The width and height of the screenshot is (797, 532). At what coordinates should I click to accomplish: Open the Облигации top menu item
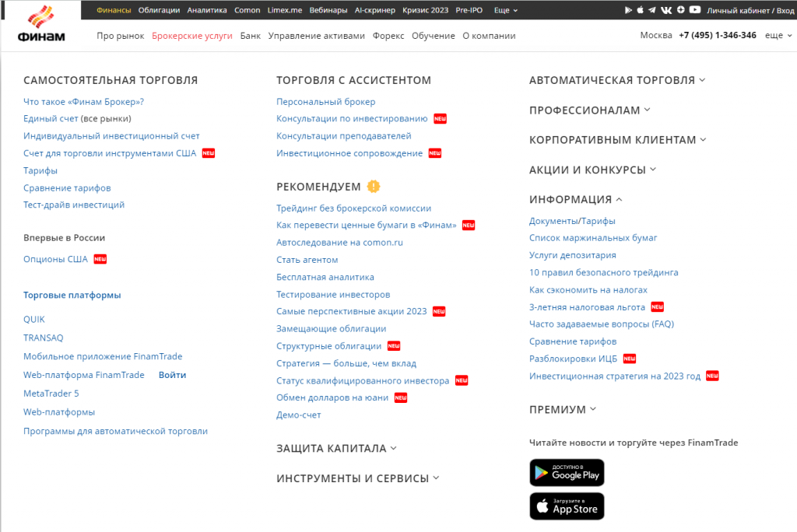point(159,10)
